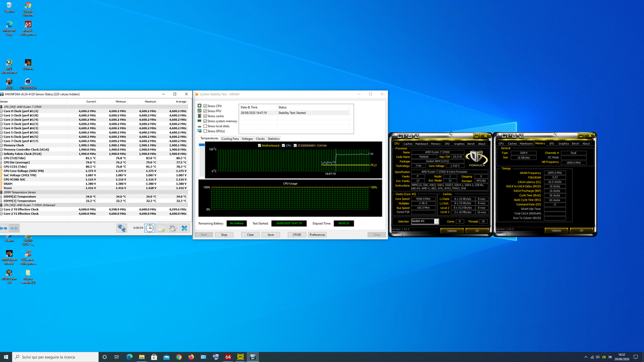Screen dimensions: 644x362
Task: Click the Validate button in CPU-Z
Action: coord(452,230)
